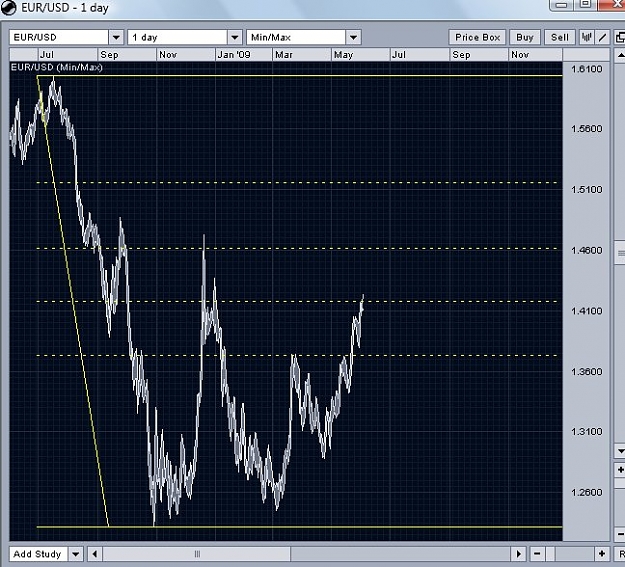Click the 1.3600 price axis label
Screen dimensions: 625x567
(x=587, y=372)
